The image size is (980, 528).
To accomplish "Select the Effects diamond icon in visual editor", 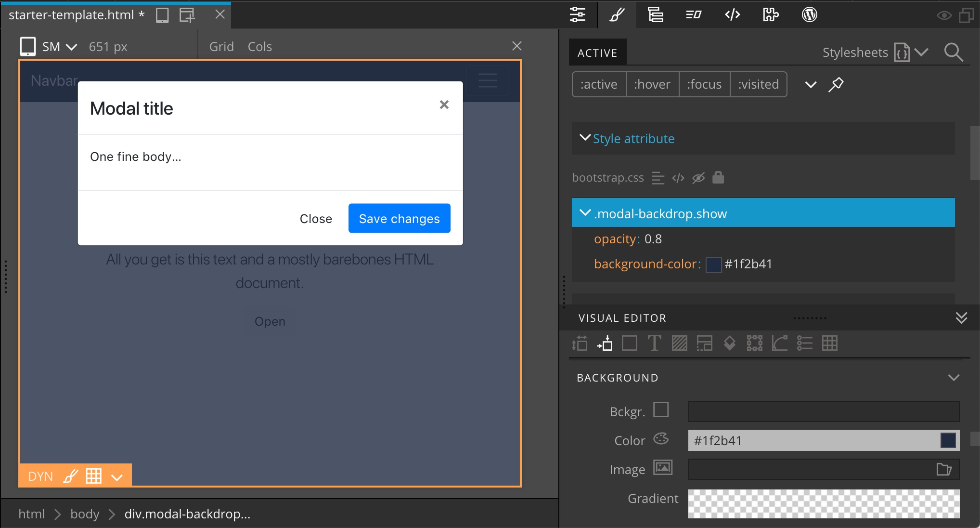I will point(730,343).
